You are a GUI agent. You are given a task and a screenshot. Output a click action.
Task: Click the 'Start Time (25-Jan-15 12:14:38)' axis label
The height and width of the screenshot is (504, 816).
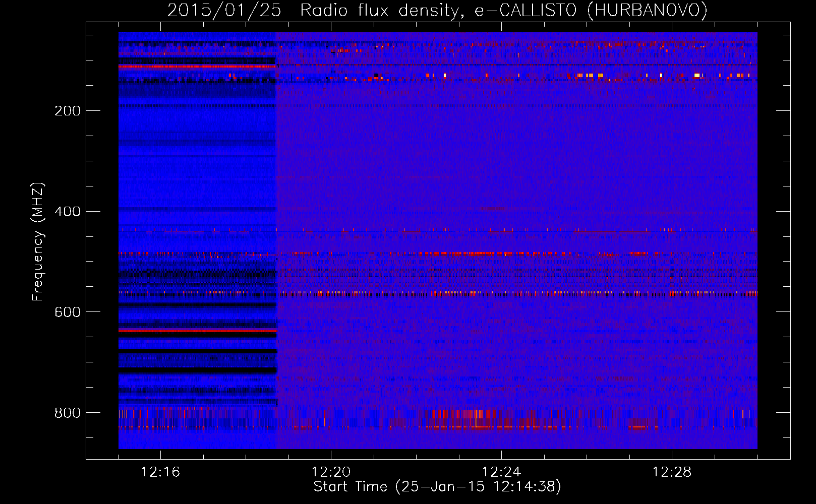point(437,487)
